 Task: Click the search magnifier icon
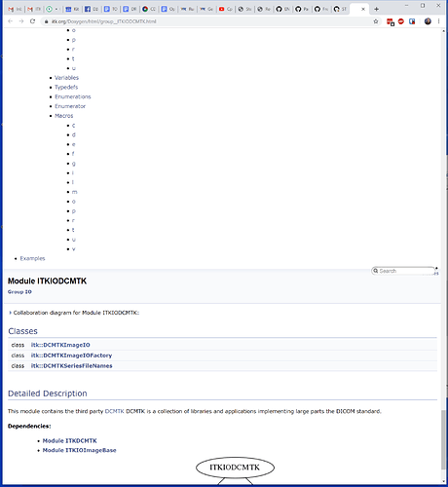pyautogui.click(x=376, y=271)
